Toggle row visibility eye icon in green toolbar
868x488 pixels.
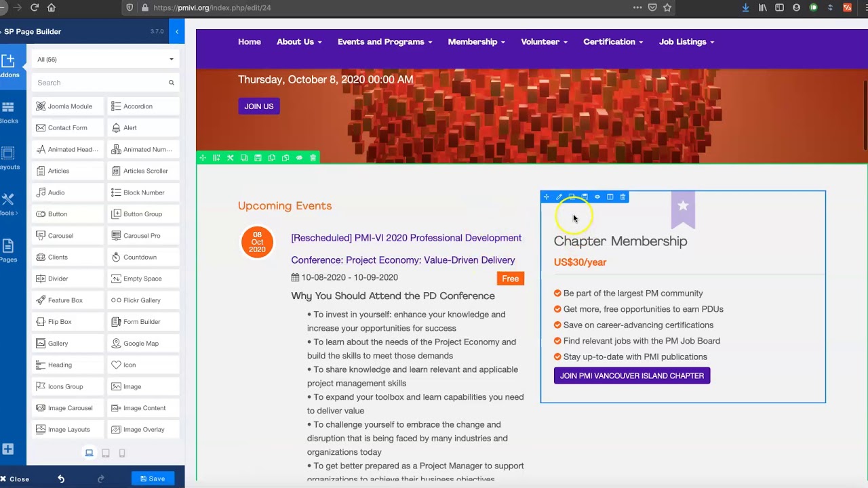[x=299, y=158]
